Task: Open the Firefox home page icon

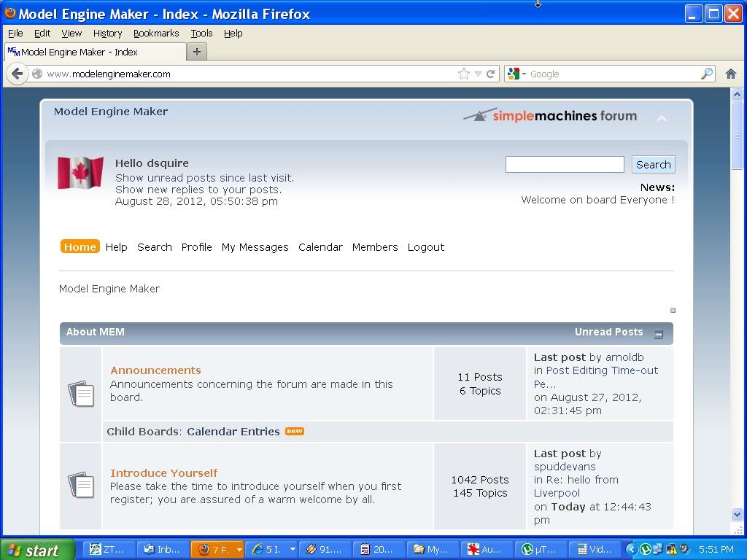Action: 731,74
